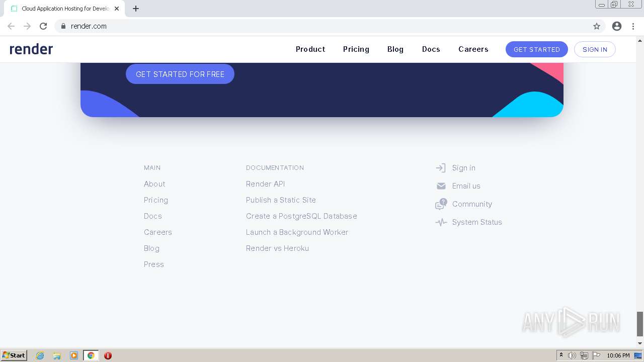This screenshot has height=362, width=644.
Task: Click the System Status pulse icon
Action: [x=441, y=222]
